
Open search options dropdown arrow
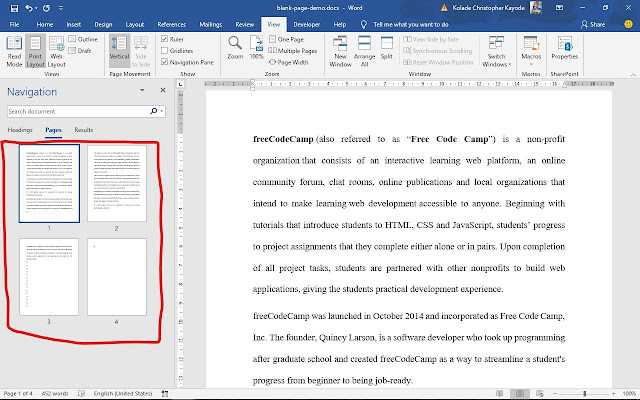pos(162,111)
